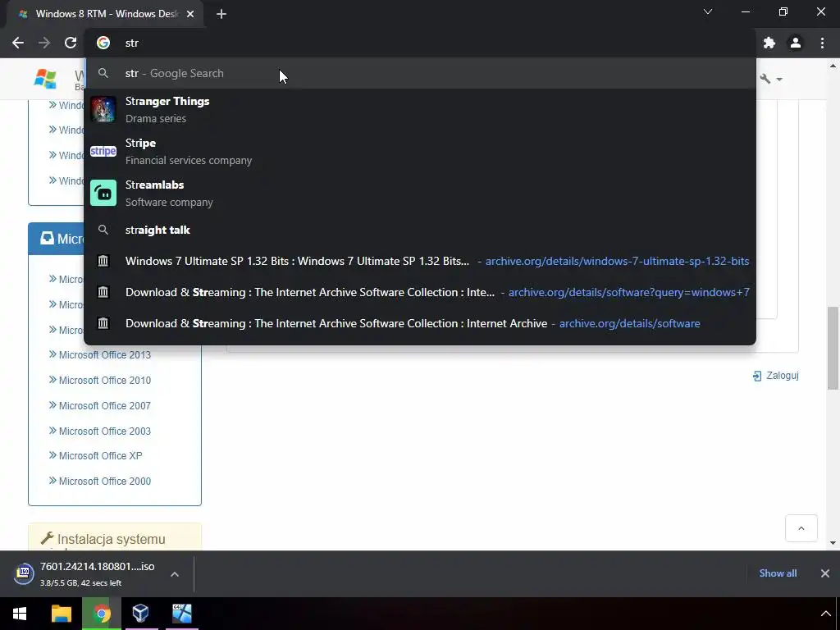Open the Chrome three-dot menu

822,43
